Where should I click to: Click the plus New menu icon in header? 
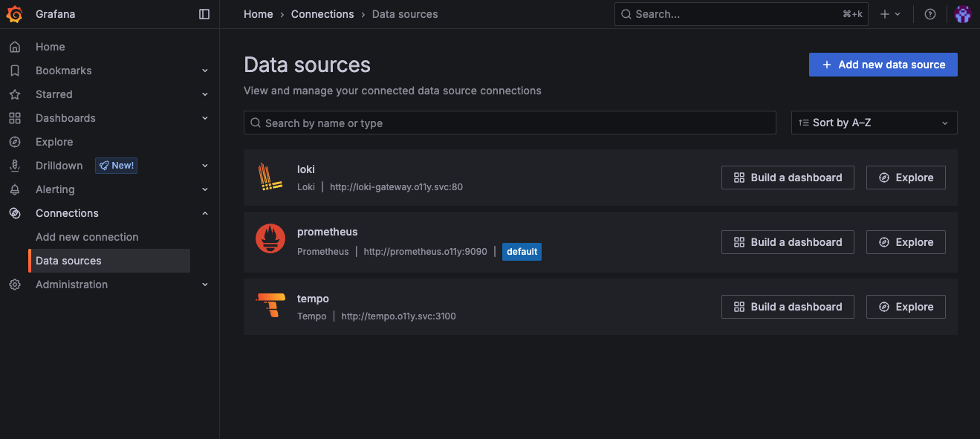click(x=885, y=14)
